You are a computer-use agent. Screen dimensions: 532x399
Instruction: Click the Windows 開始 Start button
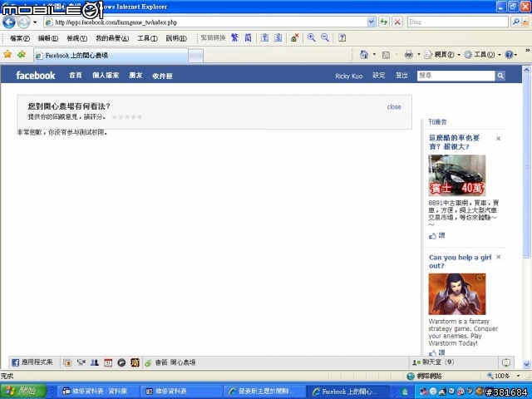coord(22,392)
